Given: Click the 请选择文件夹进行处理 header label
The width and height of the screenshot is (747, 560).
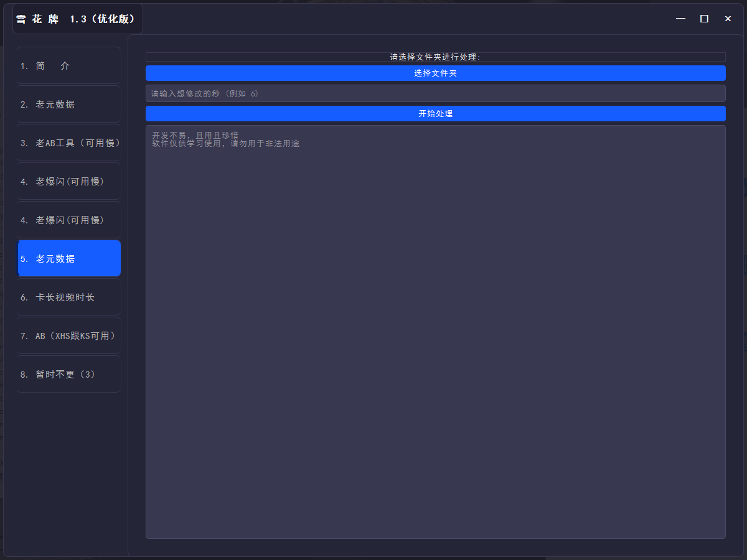Looking at the screenshot, I should click(435, 56).
